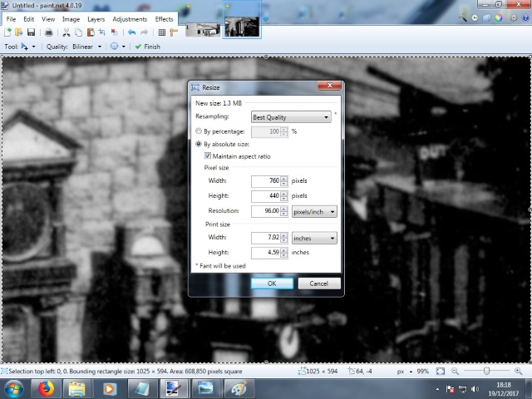
Task: Click the Finish text button
Action: tap(152, 47)
